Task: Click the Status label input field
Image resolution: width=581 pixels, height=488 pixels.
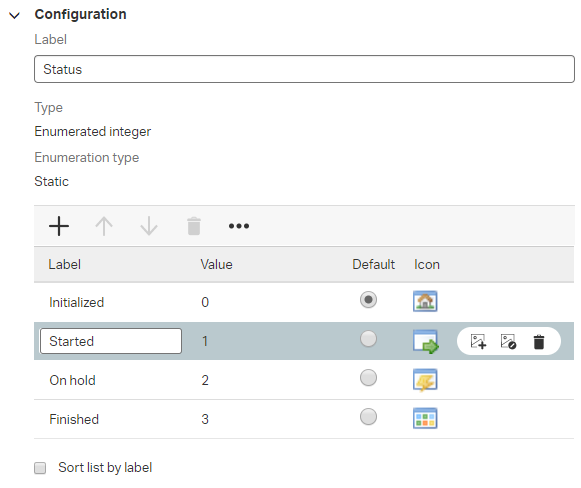Action: (304, 69)
